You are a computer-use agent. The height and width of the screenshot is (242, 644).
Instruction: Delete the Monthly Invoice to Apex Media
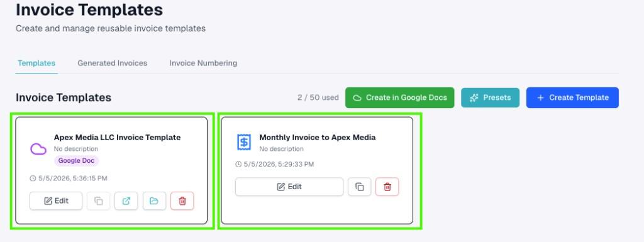pos(387,187)
